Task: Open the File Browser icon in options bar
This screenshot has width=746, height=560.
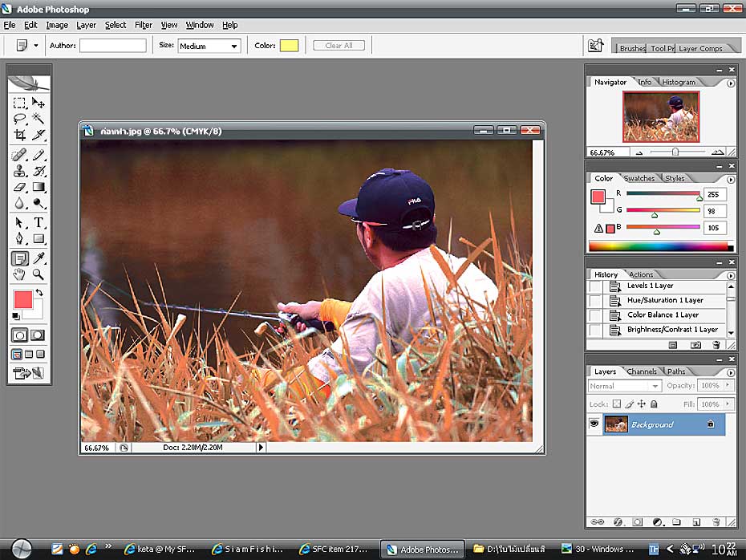Action: (596, 46)
